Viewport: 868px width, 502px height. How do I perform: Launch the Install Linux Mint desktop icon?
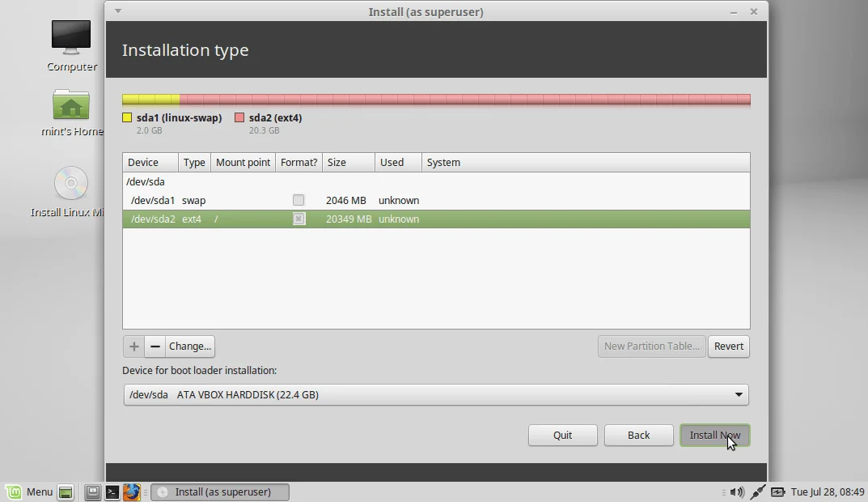click(x=70, y=183)
